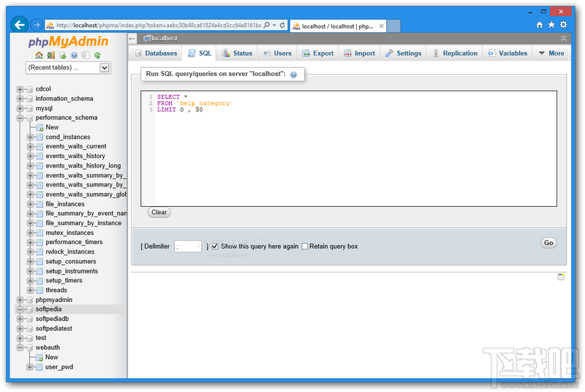Click the small yellow note icon below query panel
The width and height of the screenshot is (585, 392).
(561, 276)
